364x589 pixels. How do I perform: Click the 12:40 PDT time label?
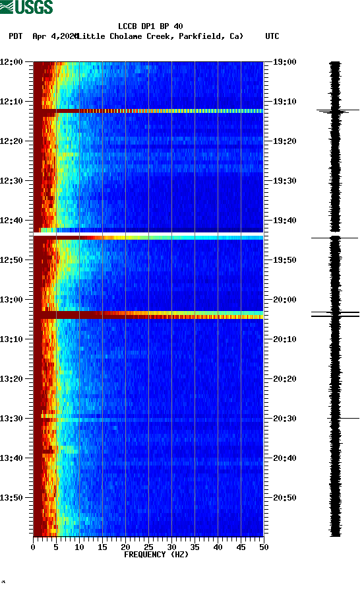11,221
